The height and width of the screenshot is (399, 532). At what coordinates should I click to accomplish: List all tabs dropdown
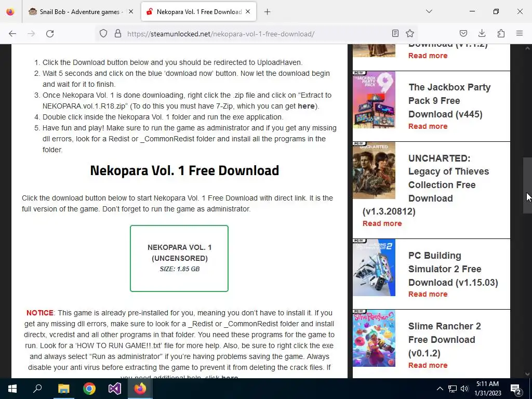point(429,11)
